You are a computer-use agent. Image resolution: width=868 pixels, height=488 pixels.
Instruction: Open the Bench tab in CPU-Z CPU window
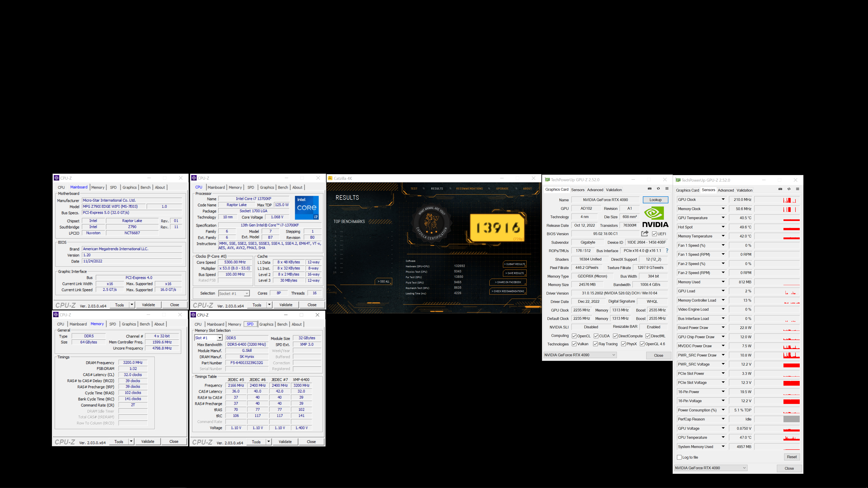[283, 187]
